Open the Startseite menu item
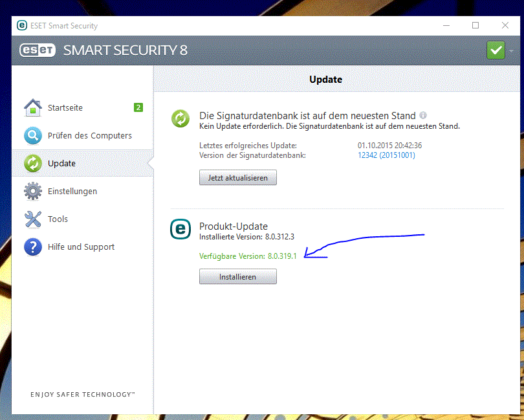524x420 pixels. coord(65,107)
